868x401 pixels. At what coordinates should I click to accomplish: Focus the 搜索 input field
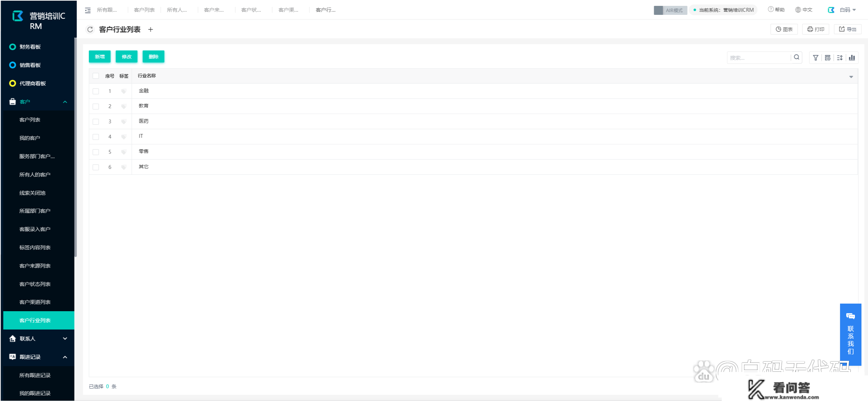tap(759, 58)
